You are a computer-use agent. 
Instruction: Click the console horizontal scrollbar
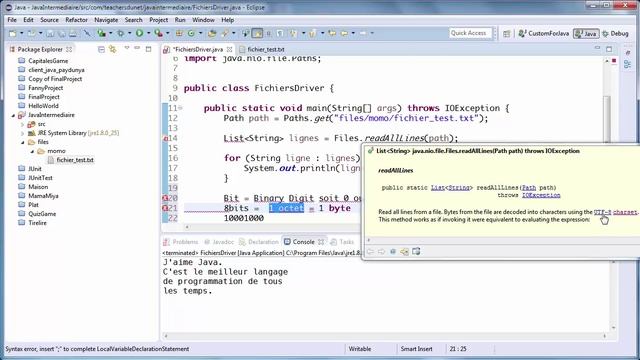coord(385,336)
